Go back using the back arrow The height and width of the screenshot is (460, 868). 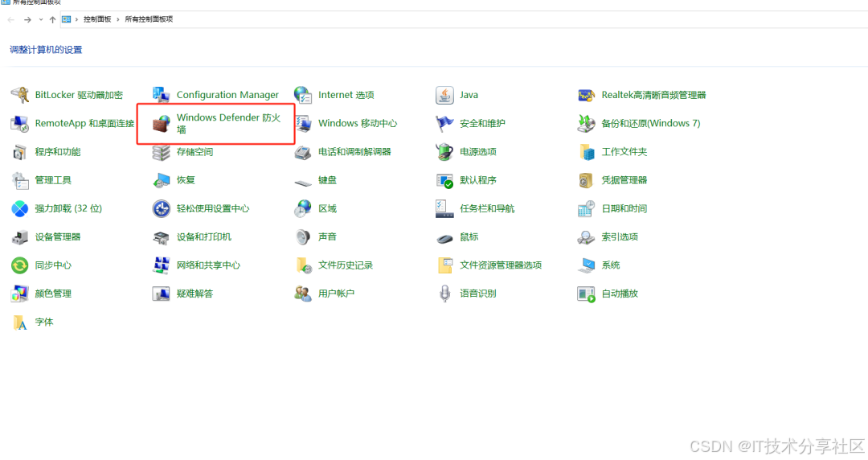pos(11,19)
